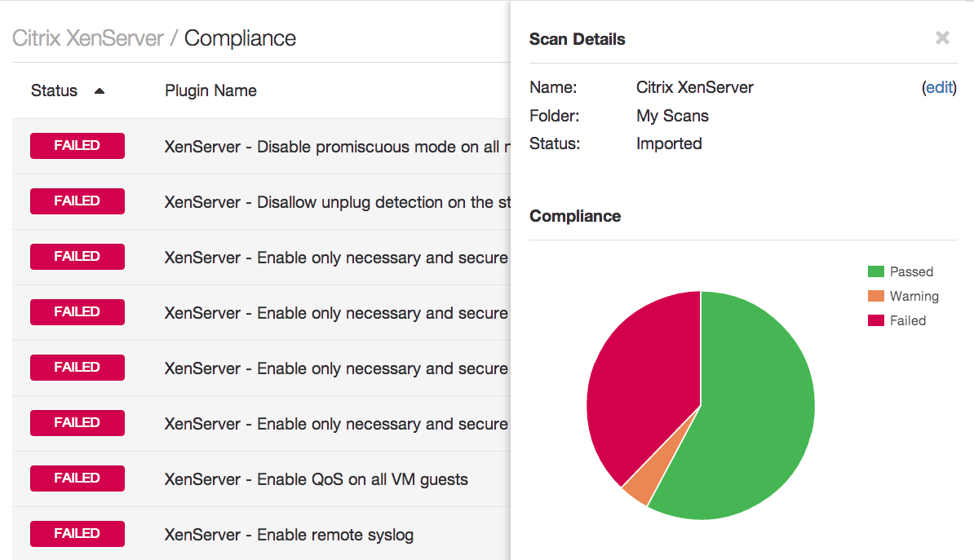Click FAILED badge for remote syslog row
This screenshot has width=974, height=560.
(x=77, y=534)
